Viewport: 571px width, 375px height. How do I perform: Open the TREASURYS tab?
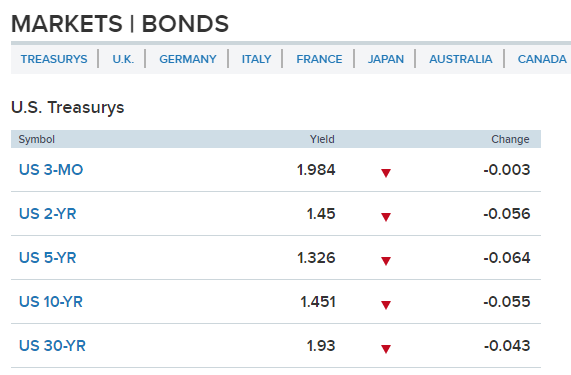click(54, 59)
